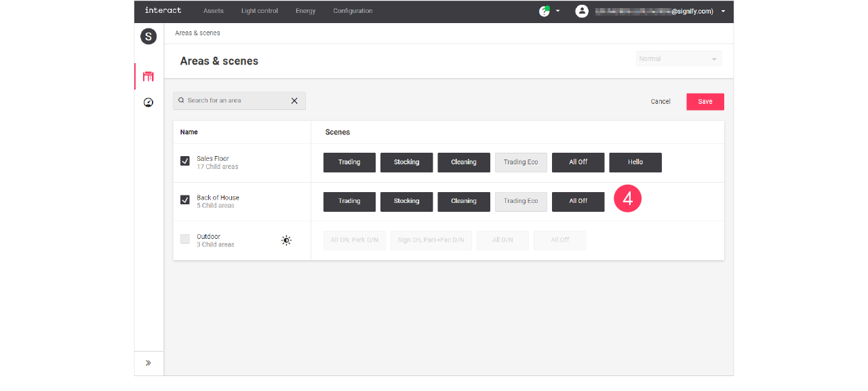Open the Areas & scenes sidebar icon
The width and height of the screenshot is (868, 391).
point(149,77)
